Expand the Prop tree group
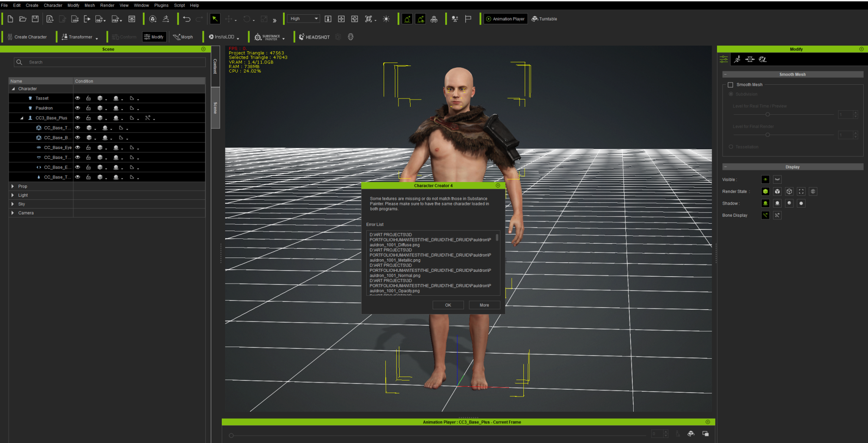868x443 pixels. point(13,186)
